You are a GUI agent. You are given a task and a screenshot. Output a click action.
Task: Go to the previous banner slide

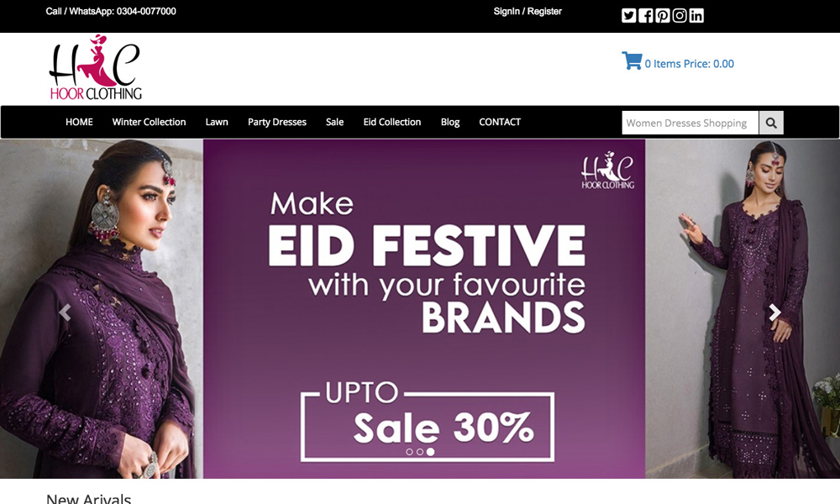tap(65, 312)
